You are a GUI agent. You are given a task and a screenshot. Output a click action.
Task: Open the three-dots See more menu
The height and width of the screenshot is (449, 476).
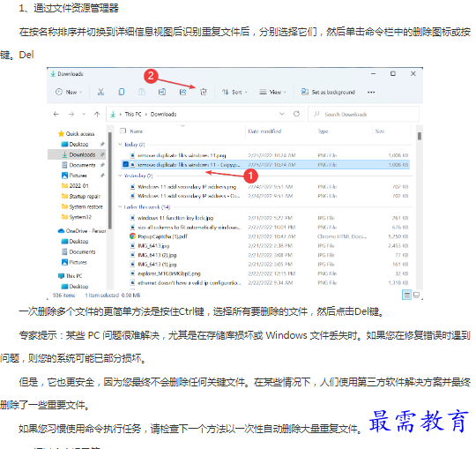(x=371, y=92)
